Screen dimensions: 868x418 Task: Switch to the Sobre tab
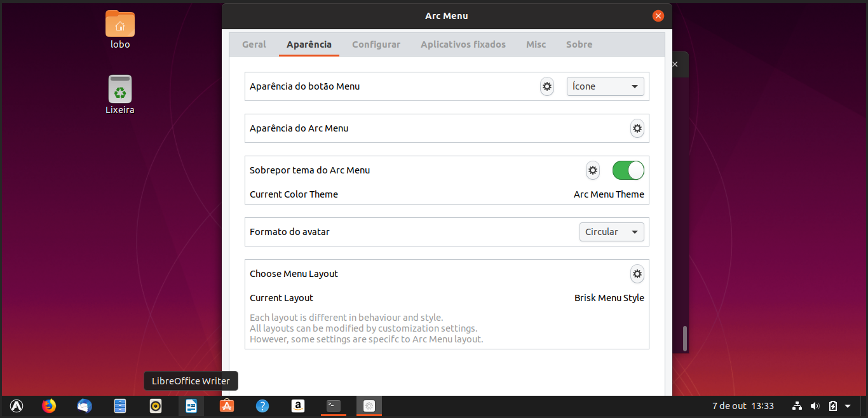[x=579, y=44]
